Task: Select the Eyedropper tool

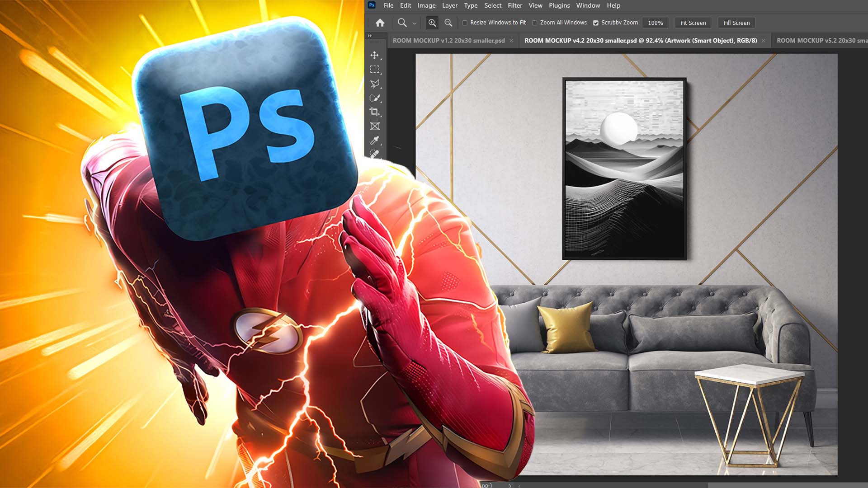Action: pyautogui.click(x=374, y=139)
